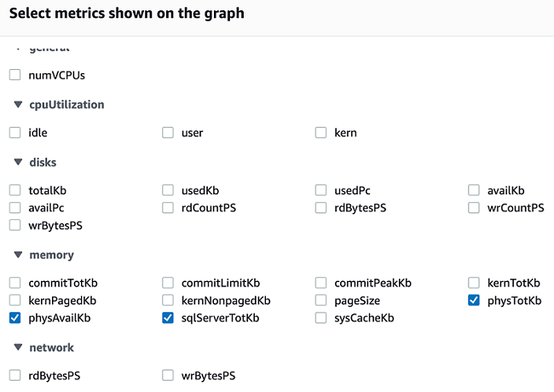Uncheck sqlServerTotKb memory metric
This screenshot has width=554, height=392.
[168, 318]
